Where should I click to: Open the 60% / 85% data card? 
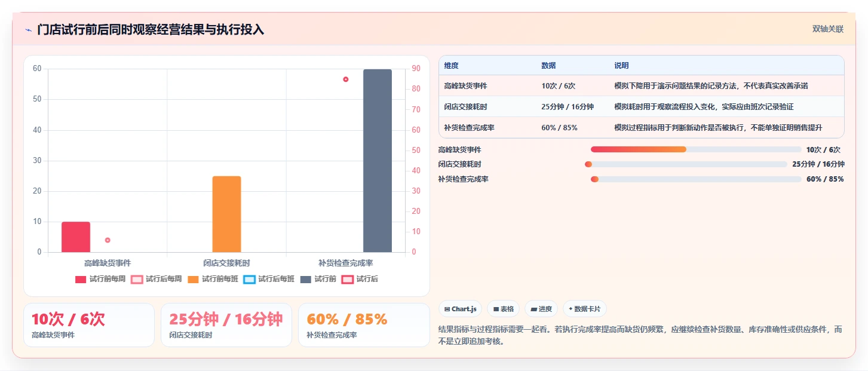click(364, 325)
